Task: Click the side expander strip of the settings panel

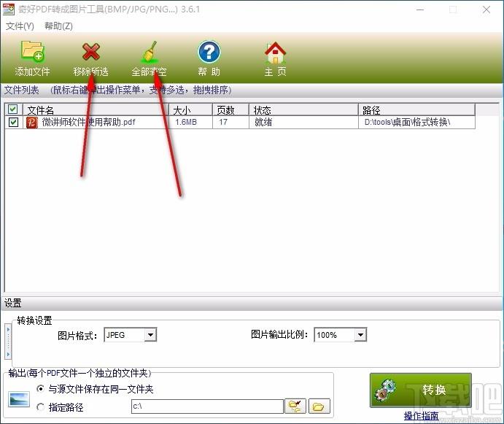Action: click(x=8, y=342)
